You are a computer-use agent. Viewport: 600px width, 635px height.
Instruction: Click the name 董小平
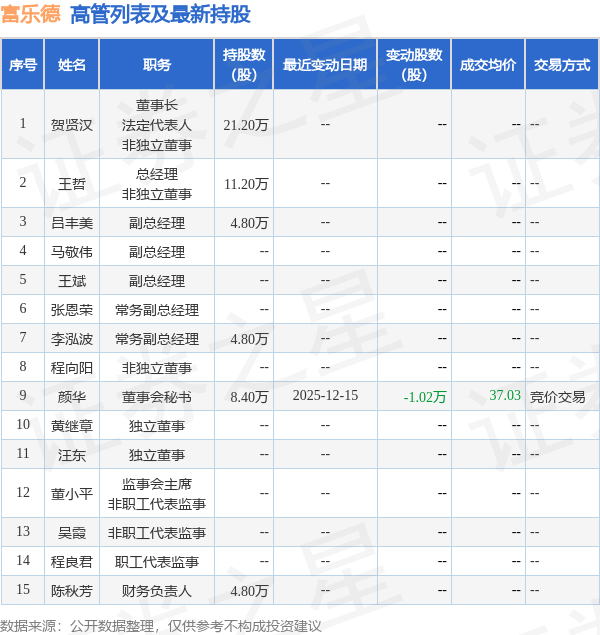[x=72, y=494]
